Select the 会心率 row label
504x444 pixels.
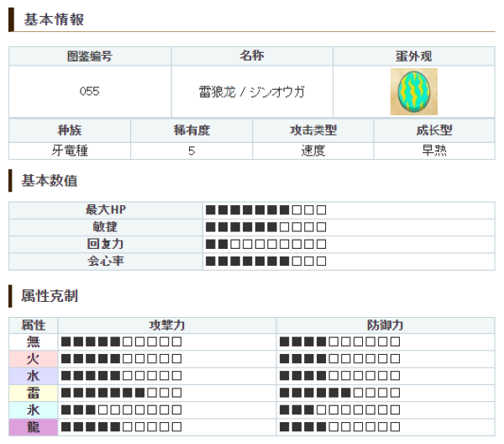click(x=106, y=262)
